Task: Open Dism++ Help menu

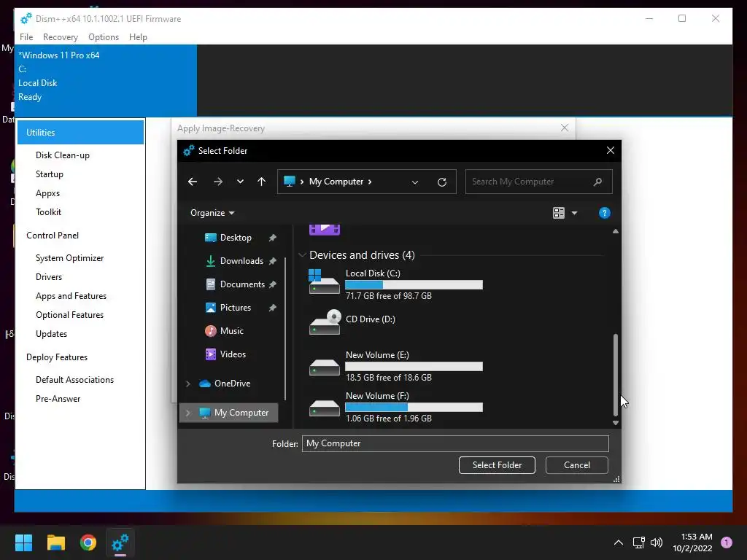Action: pos(138,37)
